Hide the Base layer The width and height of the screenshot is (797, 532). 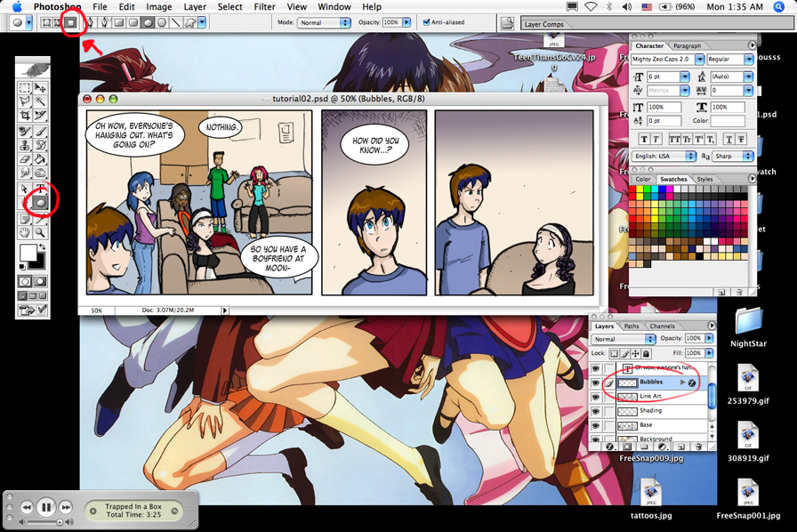(x=595, y=425)
